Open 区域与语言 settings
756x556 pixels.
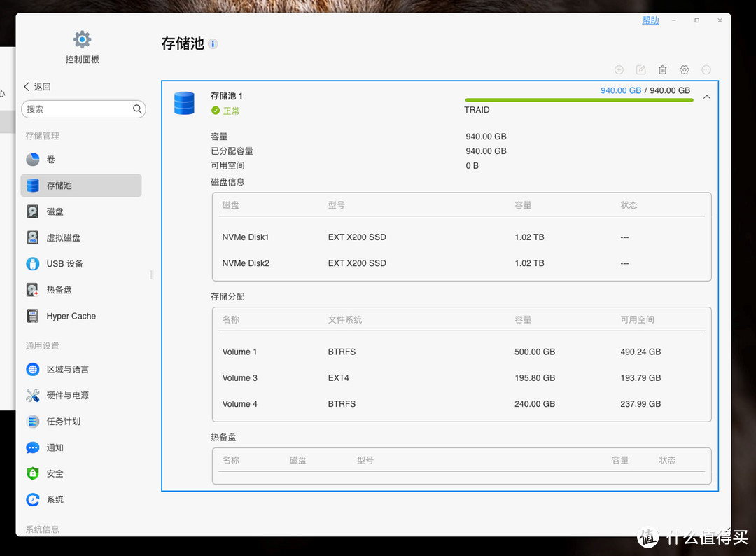tap(62, 369)
